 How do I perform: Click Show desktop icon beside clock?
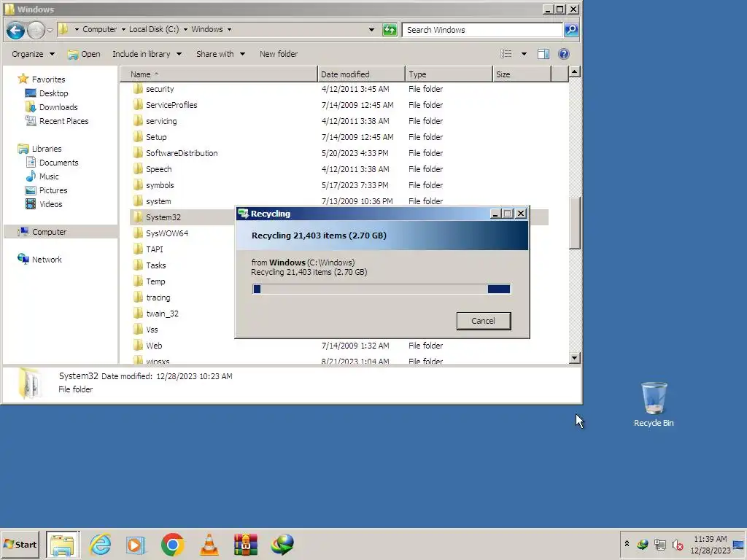tap(739, 544)
